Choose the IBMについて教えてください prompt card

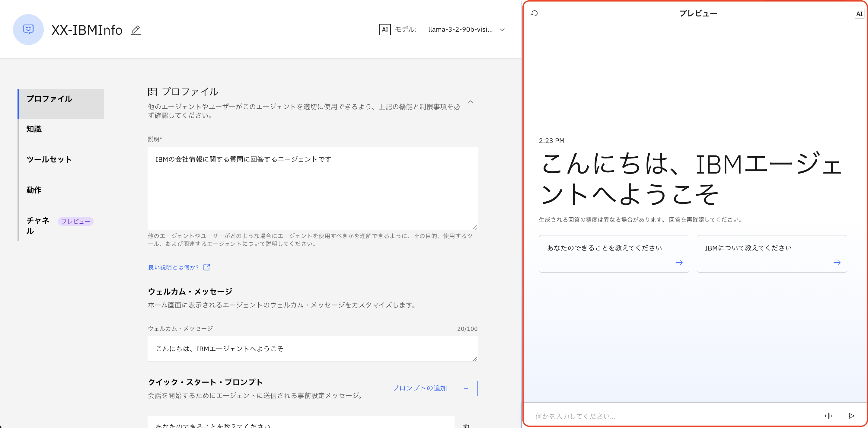pos(771,254)
